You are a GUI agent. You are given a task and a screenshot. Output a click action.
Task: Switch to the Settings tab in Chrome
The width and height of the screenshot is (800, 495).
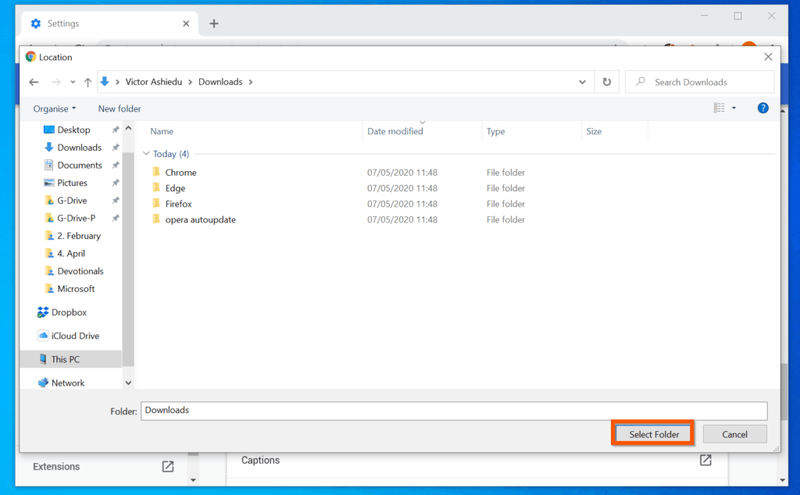pos(107,23)
